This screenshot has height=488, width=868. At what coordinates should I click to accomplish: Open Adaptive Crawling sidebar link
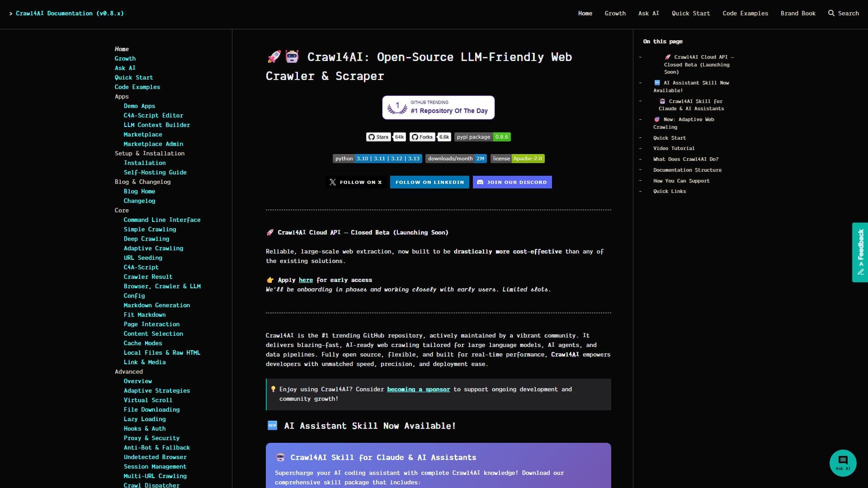[x=153, y=249]
